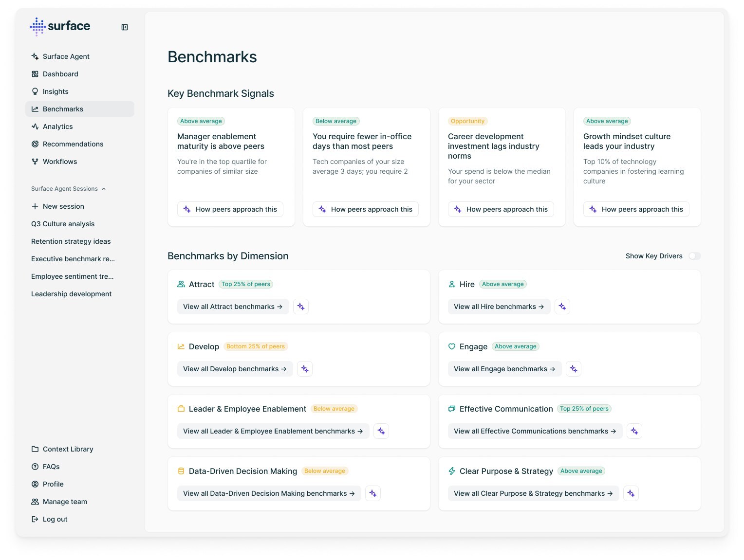Enable the Show Key Drivers toggle
The width and height of the screenshot is (744, 560).
(x=694, y=256)
